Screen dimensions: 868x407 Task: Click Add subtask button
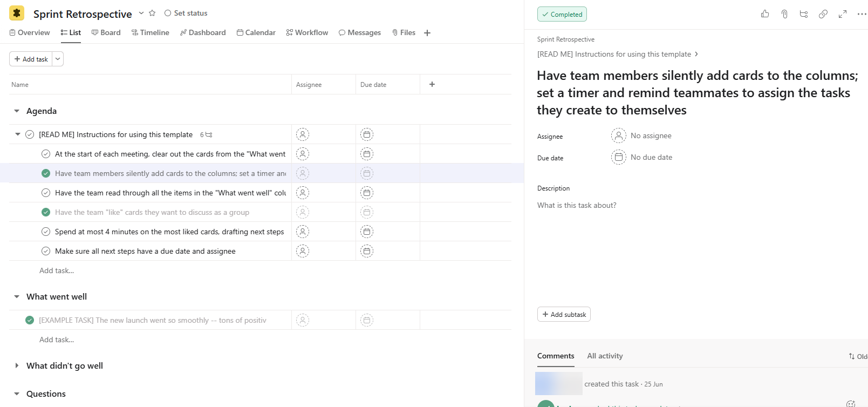pyautogui.click(x=564, y=314)
